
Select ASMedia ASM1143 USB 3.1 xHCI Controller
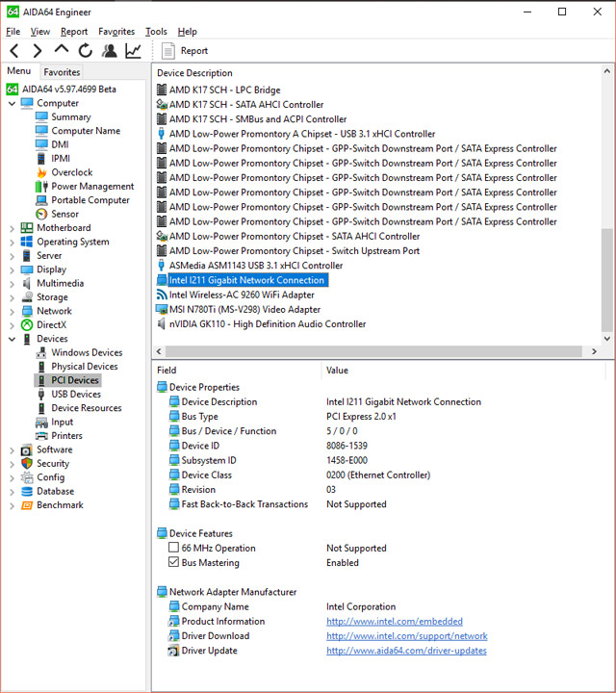(256, 266)
